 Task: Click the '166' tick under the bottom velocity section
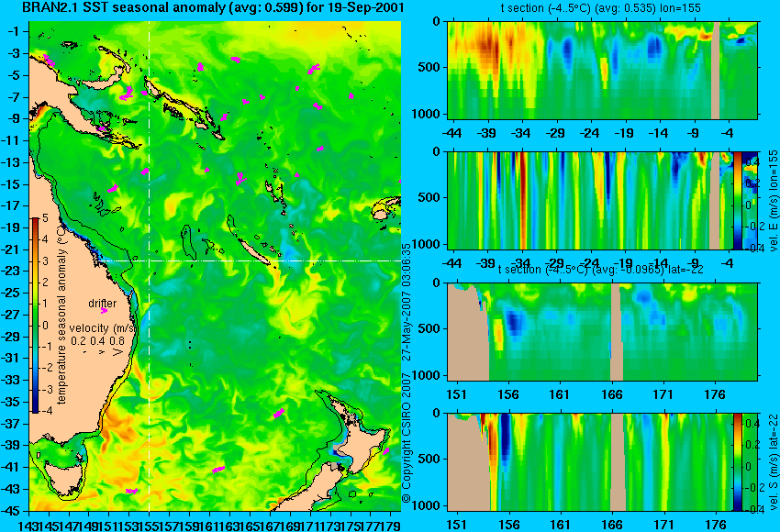pos(612,525)
